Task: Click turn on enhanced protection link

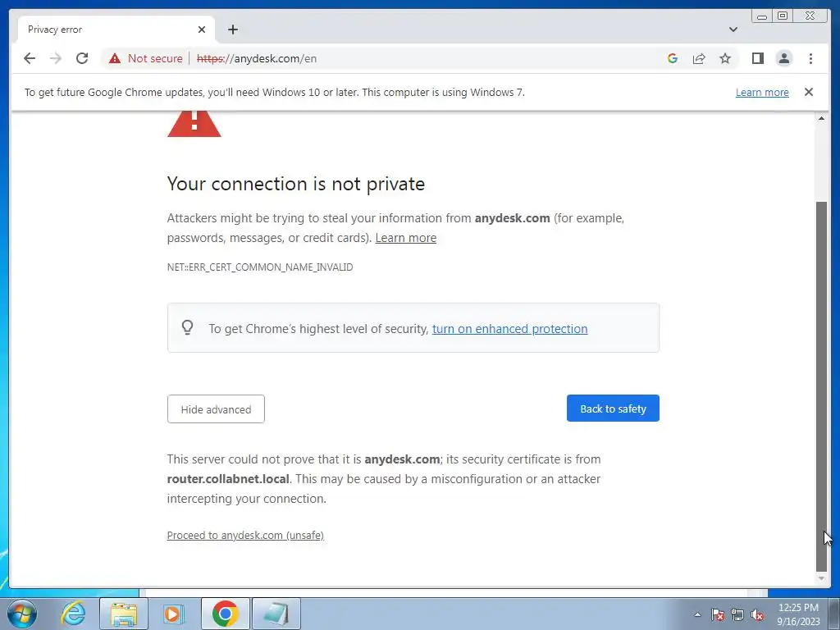Action: point(509,328)
